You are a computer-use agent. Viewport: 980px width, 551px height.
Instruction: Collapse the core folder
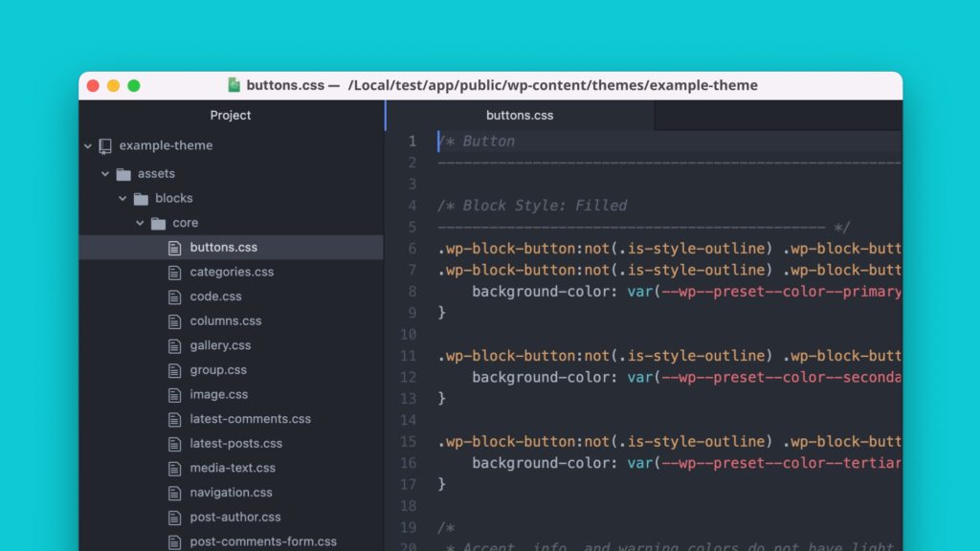pyautogui.click(x=140, y=222)
